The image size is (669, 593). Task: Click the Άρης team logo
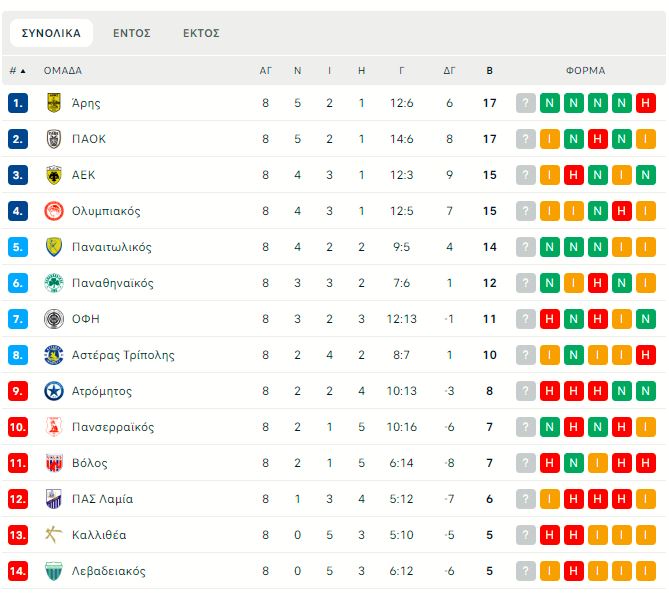(54, 103)
